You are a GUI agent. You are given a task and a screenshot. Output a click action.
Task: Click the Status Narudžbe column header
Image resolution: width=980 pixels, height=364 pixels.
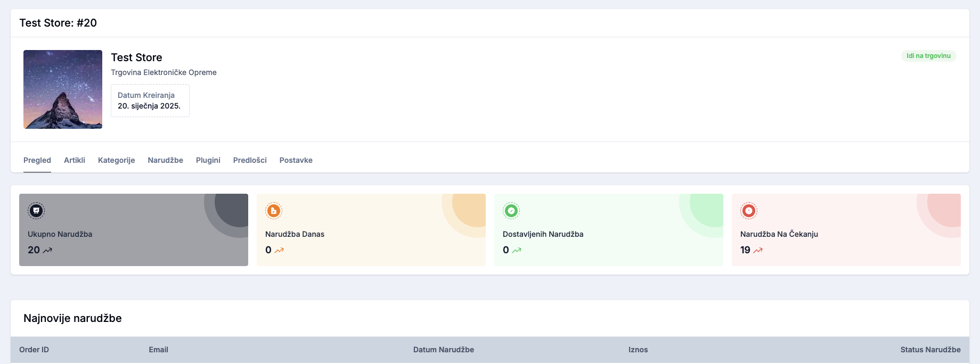pyautogui.click(x=930, y=350)
